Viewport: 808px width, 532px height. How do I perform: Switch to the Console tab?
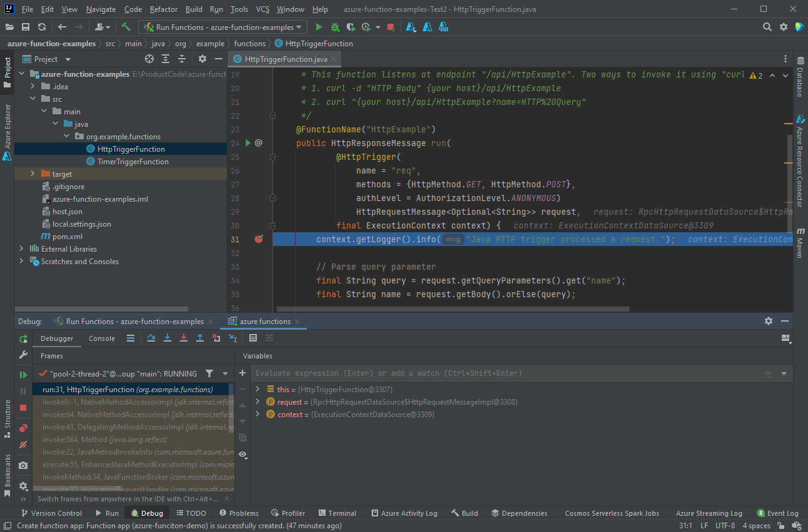(102, 338)
